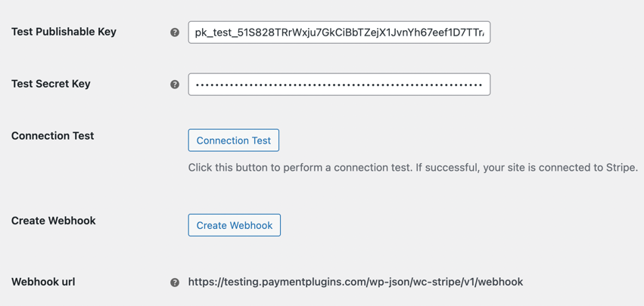Run the Connection Test button
This screenshot has width=644, height=306.
pos(234,141)
